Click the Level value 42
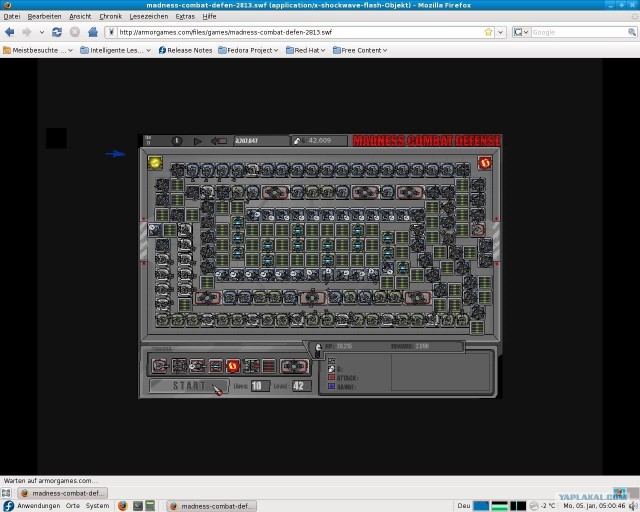640x512 pixels. [301, 386]
